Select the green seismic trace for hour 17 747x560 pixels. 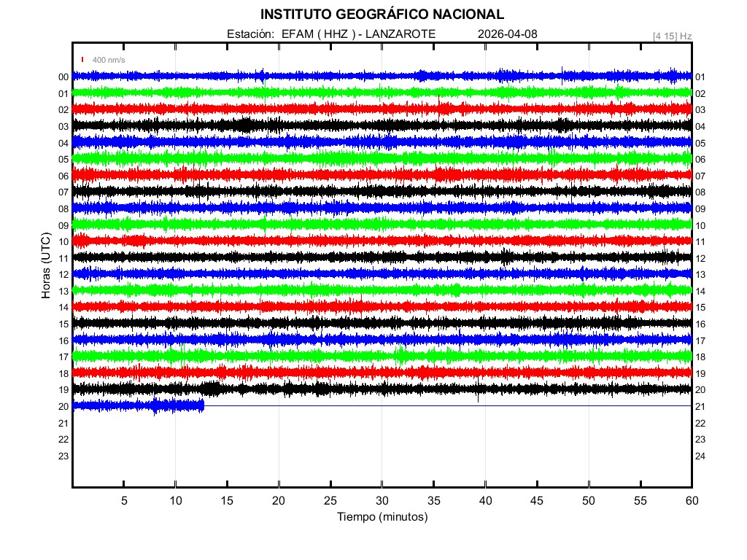[382, 356]
